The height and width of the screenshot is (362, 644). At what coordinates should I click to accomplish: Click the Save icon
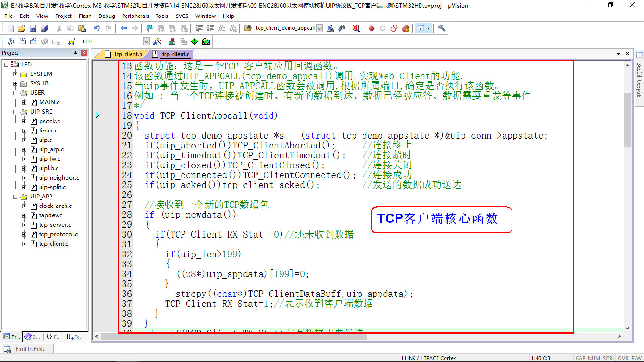click(x=33, y=28)
